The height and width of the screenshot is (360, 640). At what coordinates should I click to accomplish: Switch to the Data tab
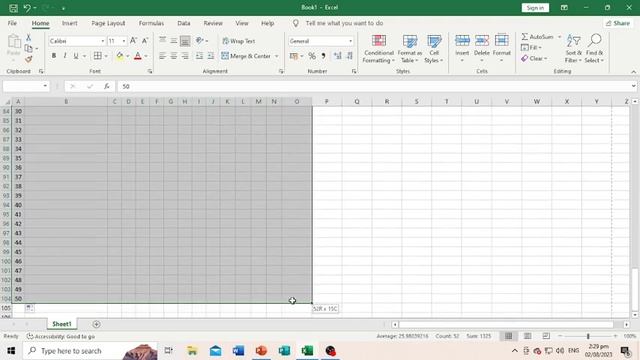coord(184,23)
